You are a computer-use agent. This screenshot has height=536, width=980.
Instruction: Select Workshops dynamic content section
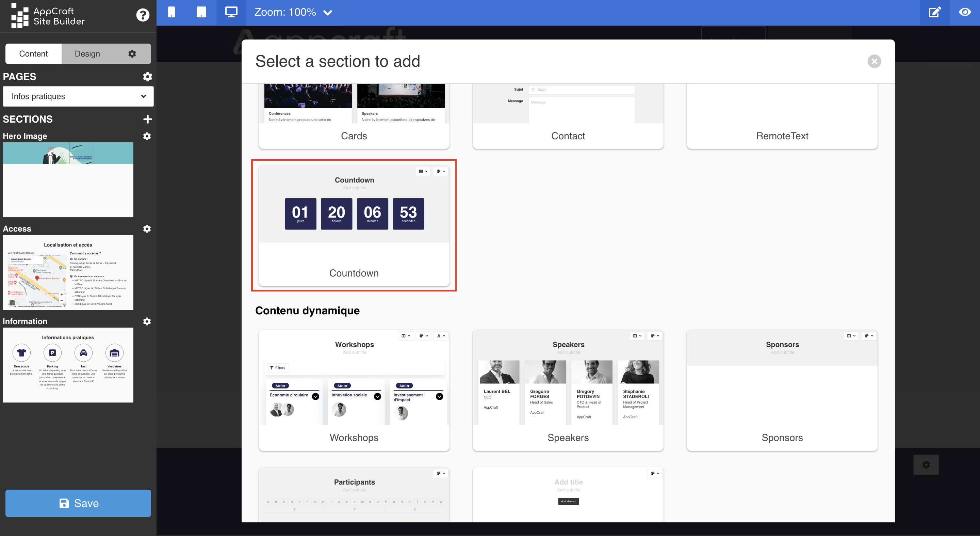coord(354,389)
